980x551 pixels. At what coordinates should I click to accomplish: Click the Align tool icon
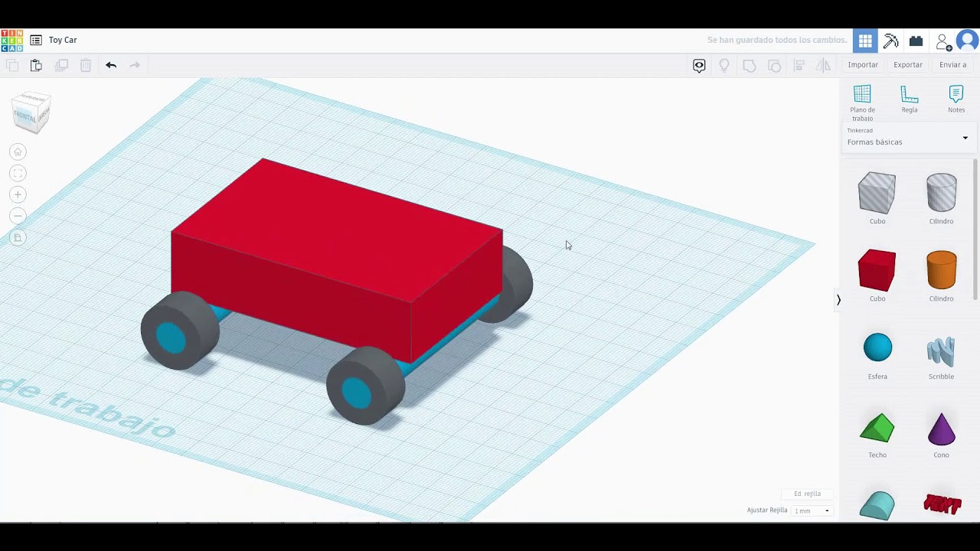pyautogui.click(x=799, y=65)
